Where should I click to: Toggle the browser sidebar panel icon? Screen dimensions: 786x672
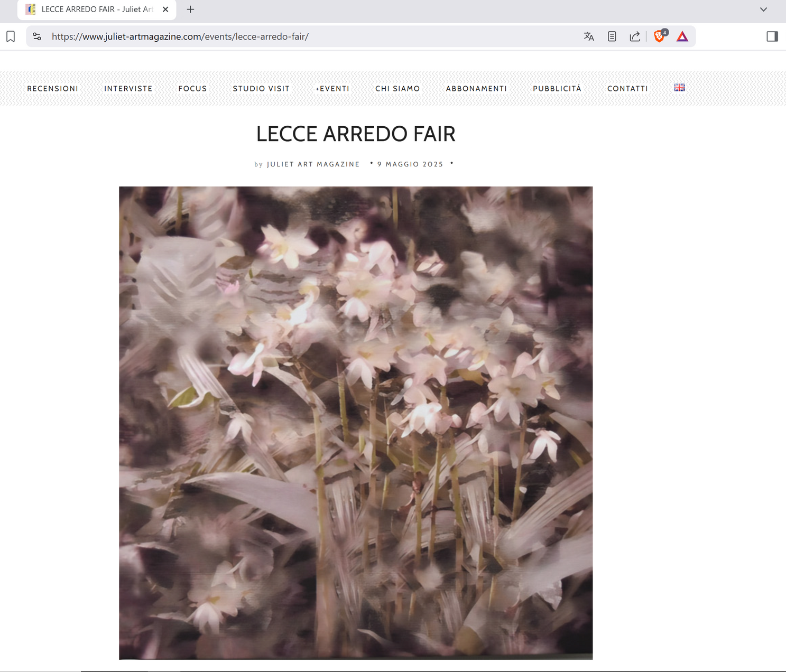[x=772, y=36]
